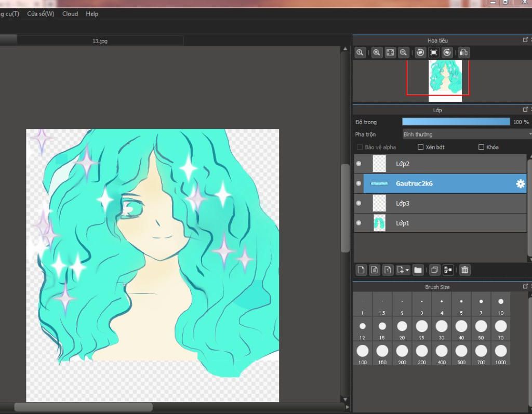
Task: Click the navigator preview thumbnail
Action: click(445, 81)
